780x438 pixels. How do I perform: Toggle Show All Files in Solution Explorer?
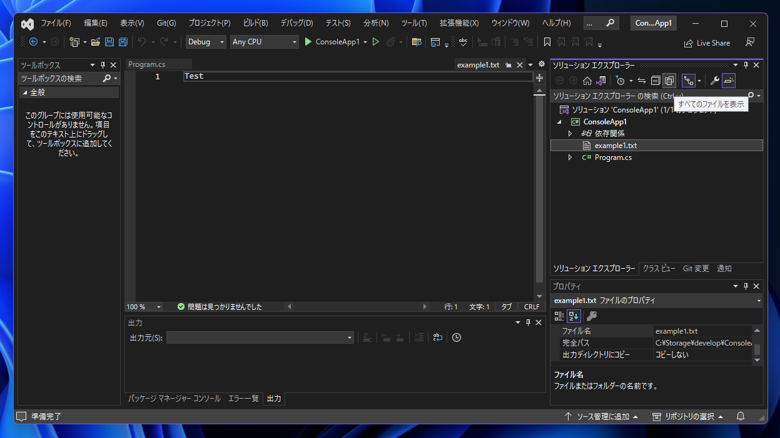tap(670, 81)
